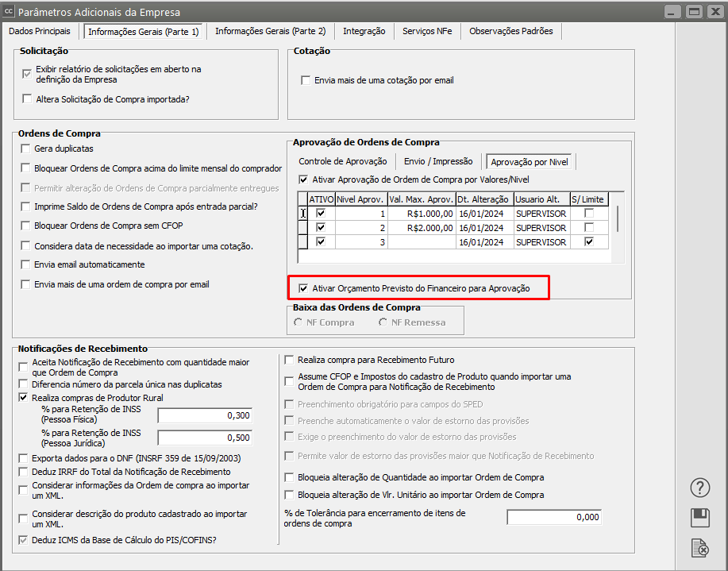
Task: Click the help question mark icon
Action: point(699,488)
